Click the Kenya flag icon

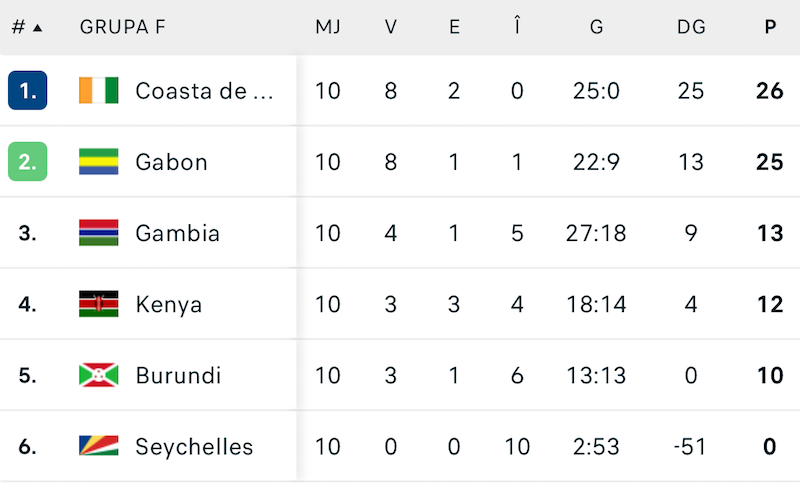pyautogui.click(x=98, y=304)
